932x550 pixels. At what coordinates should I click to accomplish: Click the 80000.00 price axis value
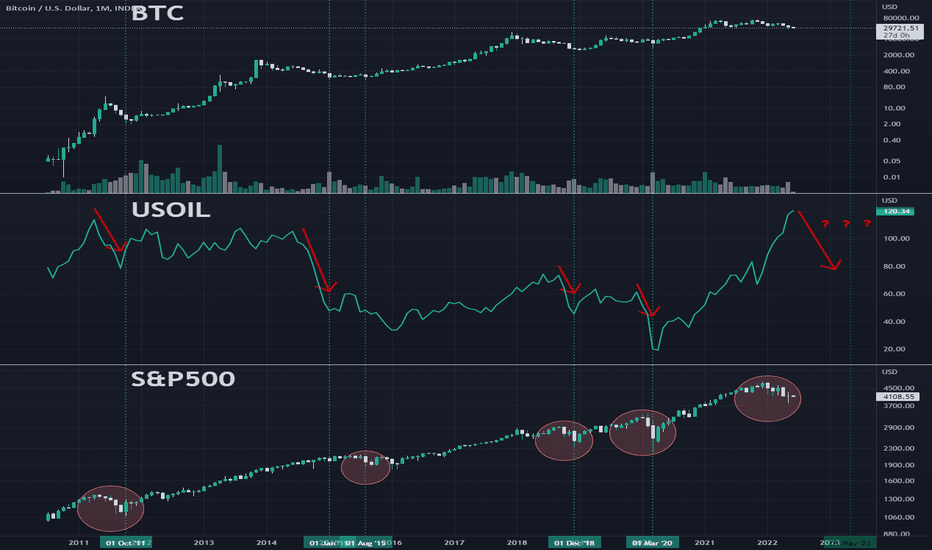click(x=901, y=18)
